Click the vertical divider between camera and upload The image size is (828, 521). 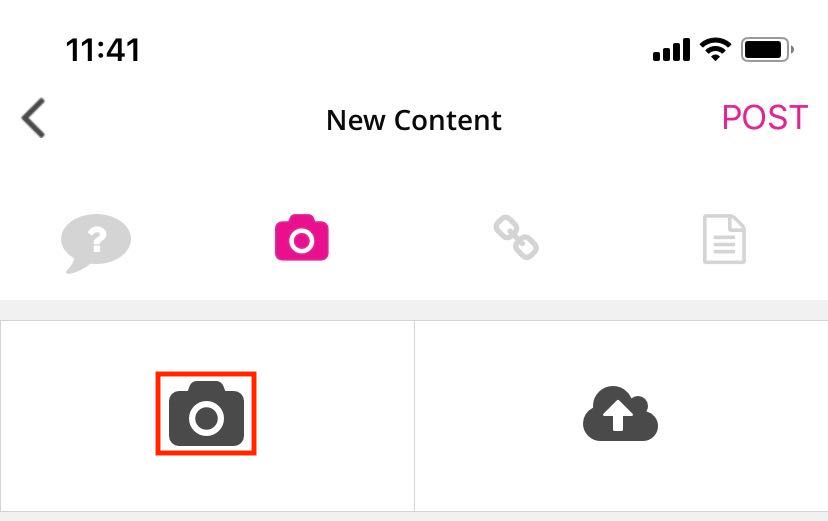(415, 416)
